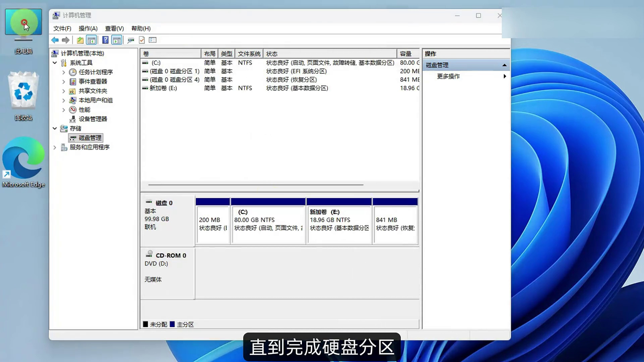
Task: Open the 回收站 recycle bin desktop icon
Action: (x=23, y=96)
